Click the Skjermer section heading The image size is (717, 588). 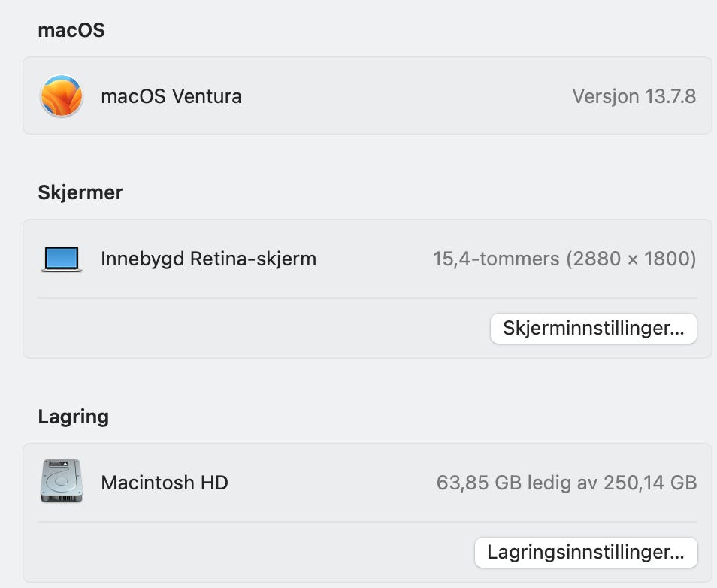point(80,192)
